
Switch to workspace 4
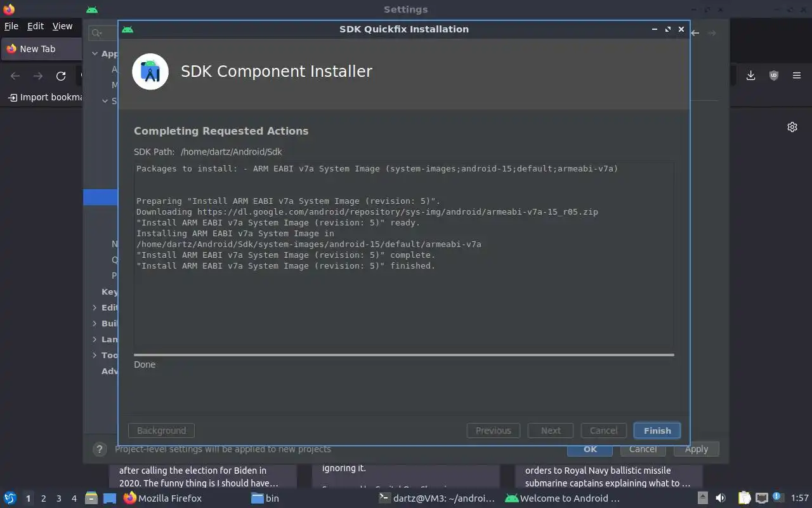tap(74, 498)
